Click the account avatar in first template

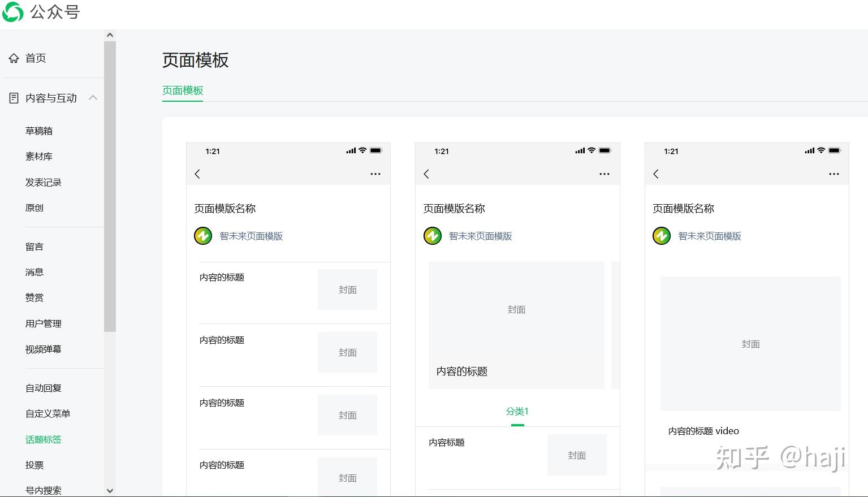(203, 236)
